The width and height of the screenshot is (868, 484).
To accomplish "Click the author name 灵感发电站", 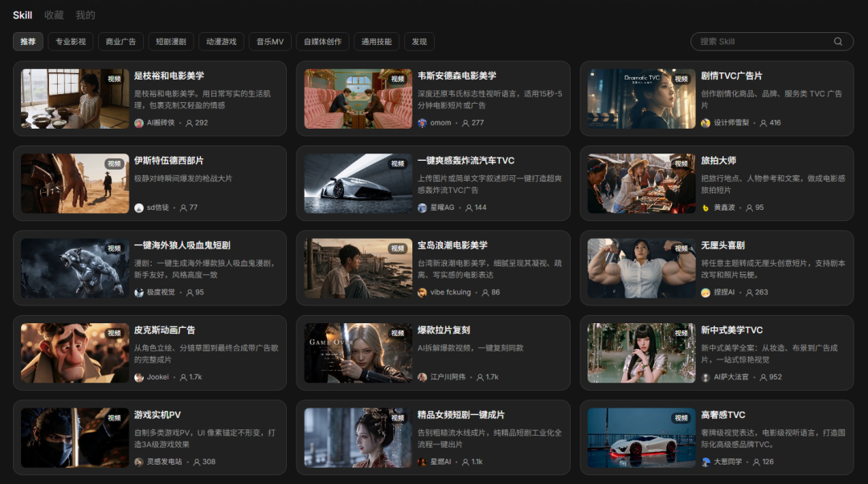I will point(165,461).
